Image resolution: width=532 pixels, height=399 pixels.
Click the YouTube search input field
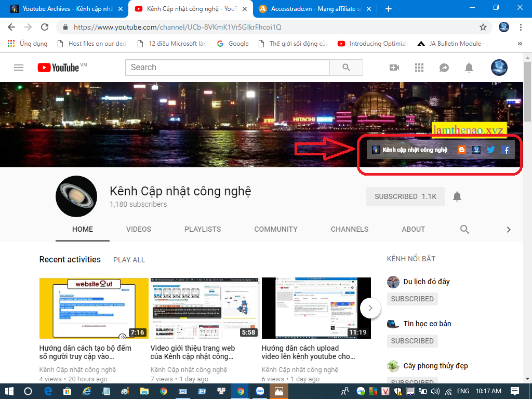[227, 68]
